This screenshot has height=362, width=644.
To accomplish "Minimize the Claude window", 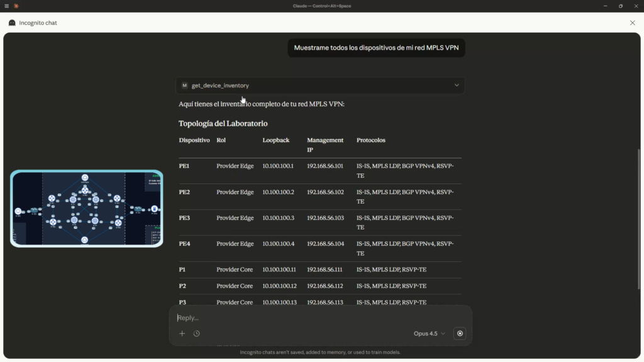I will (605, 6).
